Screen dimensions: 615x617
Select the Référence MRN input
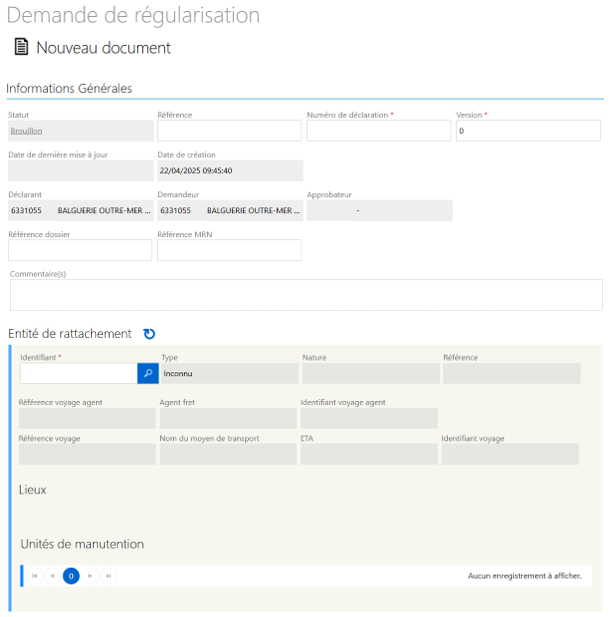[229, 250]
